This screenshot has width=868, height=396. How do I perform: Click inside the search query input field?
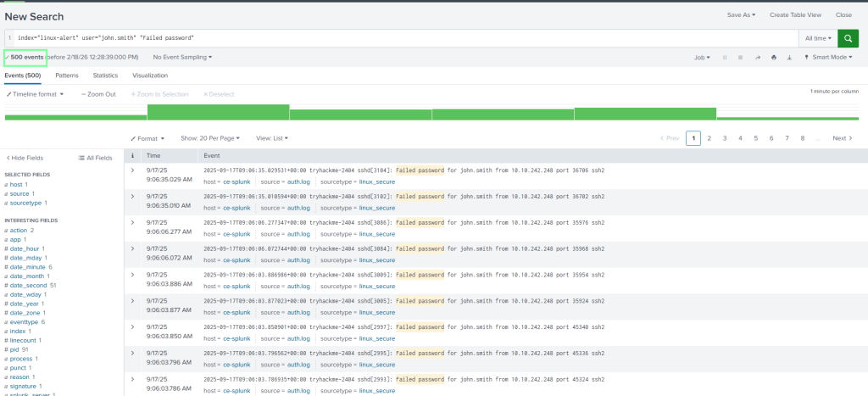pos(407,38)
